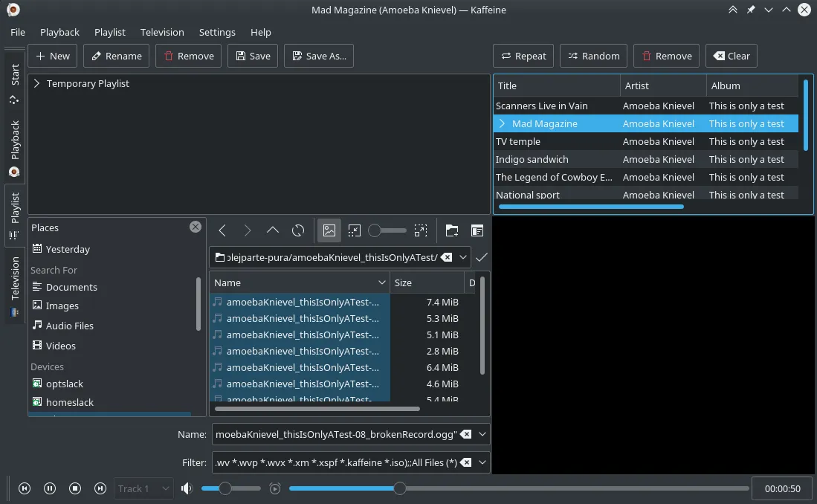Reload the file browser folder

pyautogui.click(x=298, y=230)
